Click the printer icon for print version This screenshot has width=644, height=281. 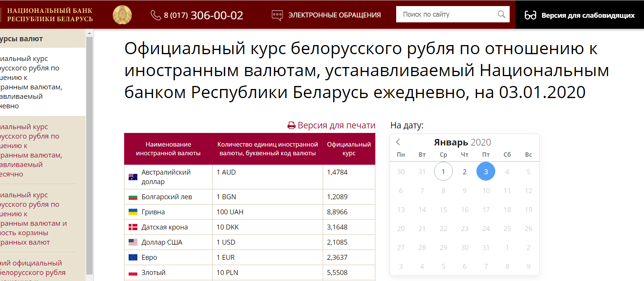[x=291, y=125]
